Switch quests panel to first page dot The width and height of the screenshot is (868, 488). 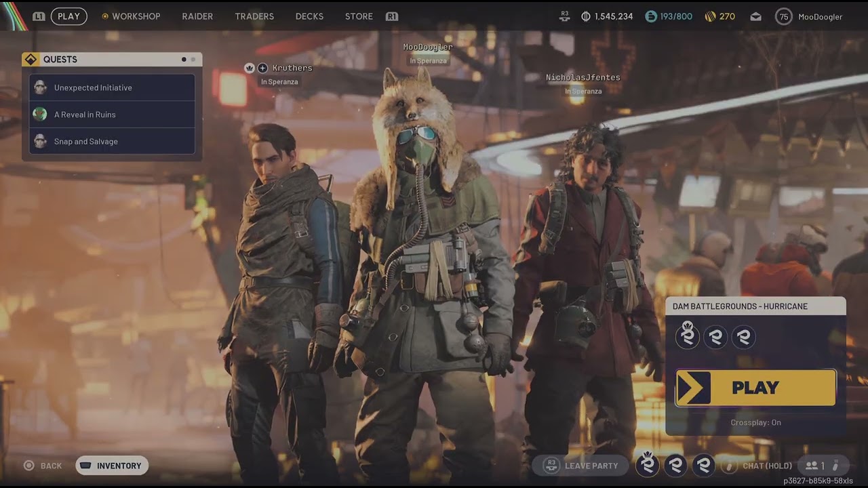184,60
